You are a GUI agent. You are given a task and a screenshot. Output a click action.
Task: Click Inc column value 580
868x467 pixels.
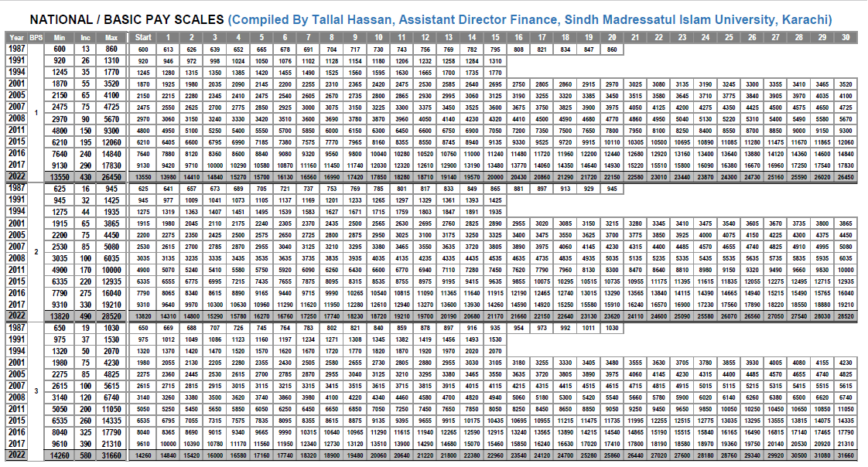[85, 455]
